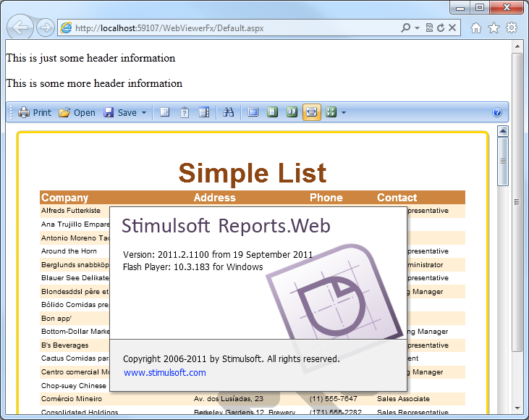
Task: Click the side panel splitter grip
Action: (517, 202)
